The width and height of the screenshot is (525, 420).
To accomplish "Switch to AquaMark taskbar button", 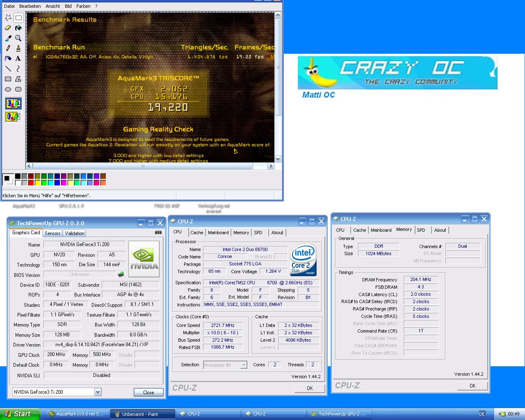I will [77, 414].
